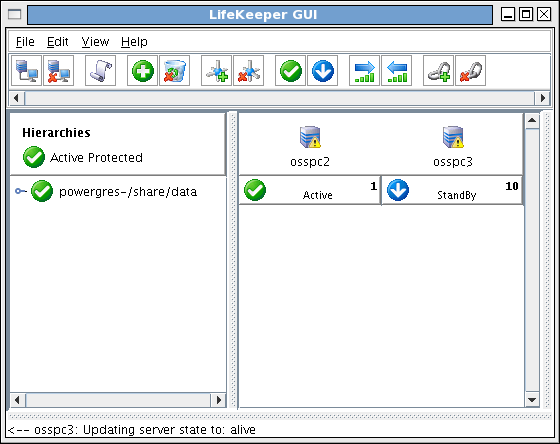Click the In Service green checkmark toolbar icon

click(290, 71)
